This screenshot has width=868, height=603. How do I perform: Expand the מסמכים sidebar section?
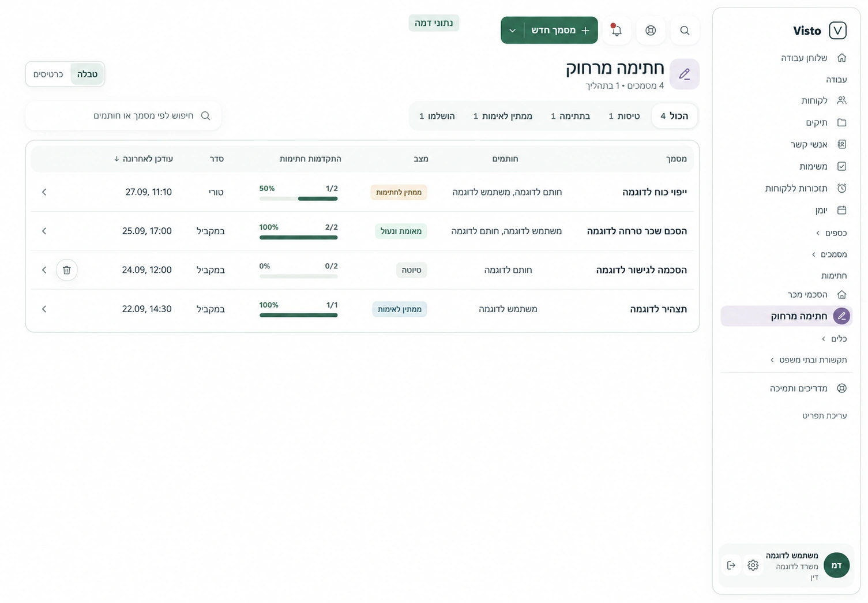coord(829,254)
